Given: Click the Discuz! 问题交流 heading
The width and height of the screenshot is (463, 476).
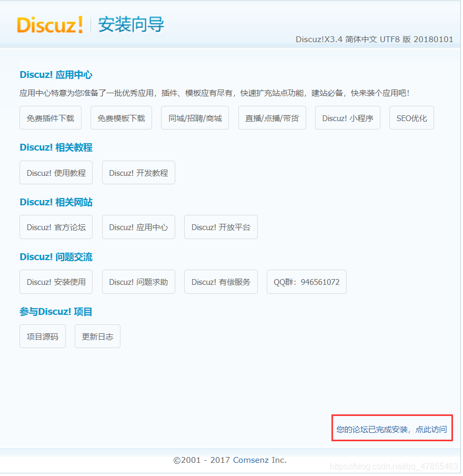Looking at the screenshot, I should (x=56, y=257).
